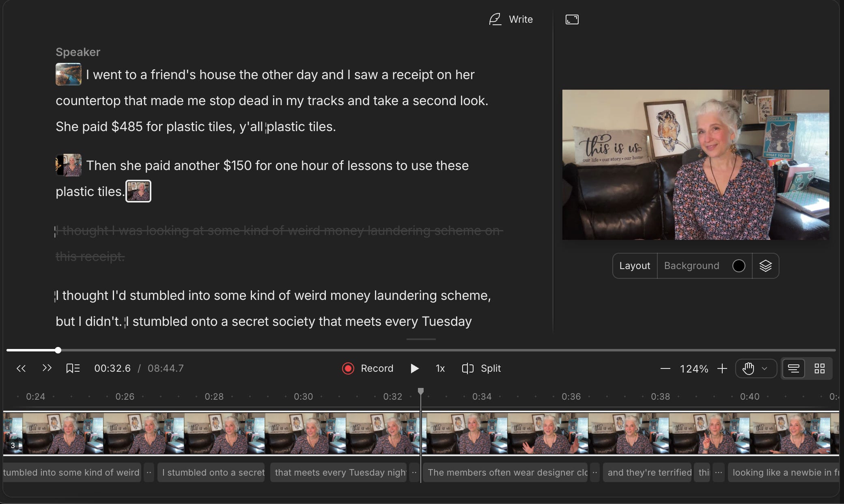Start recording with Record button
This screenshot has width=844, height=504.
(368, 368)
